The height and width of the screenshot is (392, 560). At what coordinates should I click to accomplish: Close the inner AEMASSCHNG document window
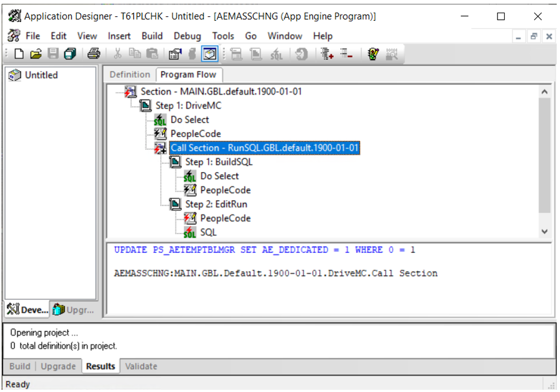coord(549,36)
